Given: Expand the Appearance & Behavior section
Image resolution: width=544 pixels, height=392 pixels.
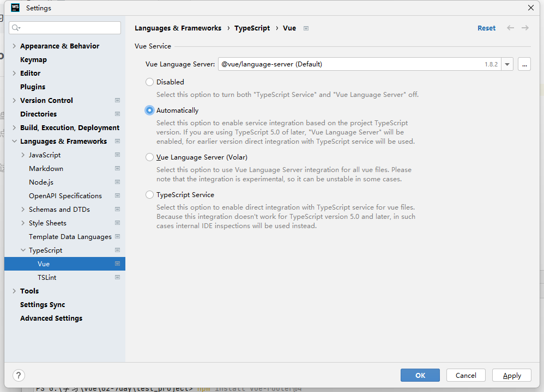Looking at the screenshot, I should pos(14,46).
